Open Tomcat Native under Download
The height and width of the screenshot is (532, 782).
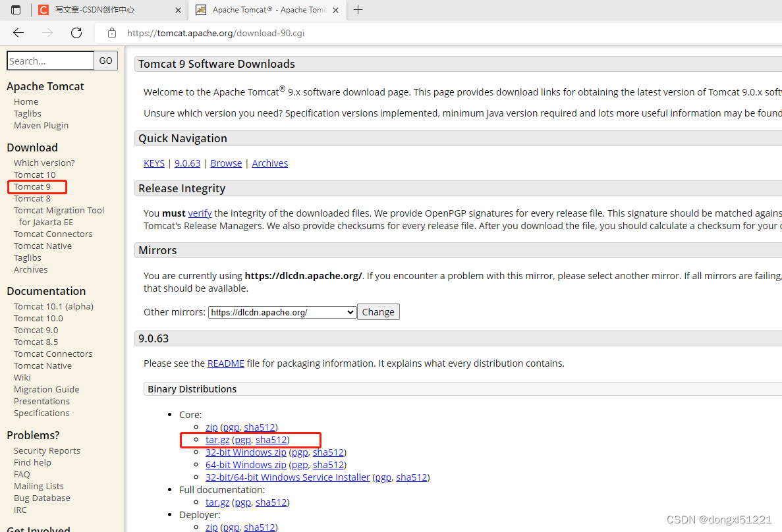pos(43,246)
